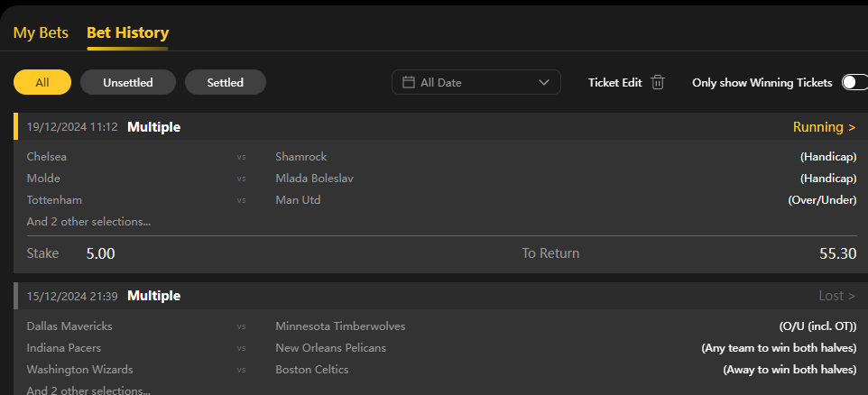The image size is (868, 395).
Task: Switch to My Bets tab
Action: (x=41, y=33)
